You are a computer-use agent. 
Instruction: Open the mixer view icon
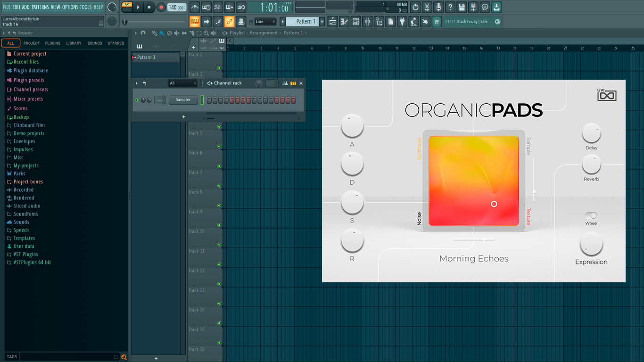tap(367, 22)
